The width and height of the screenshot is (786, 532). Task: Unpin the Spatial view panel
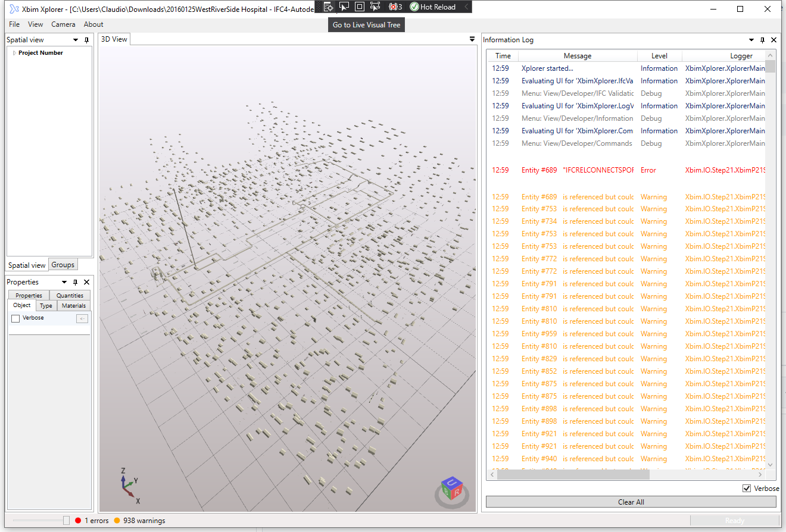(86, 39)
